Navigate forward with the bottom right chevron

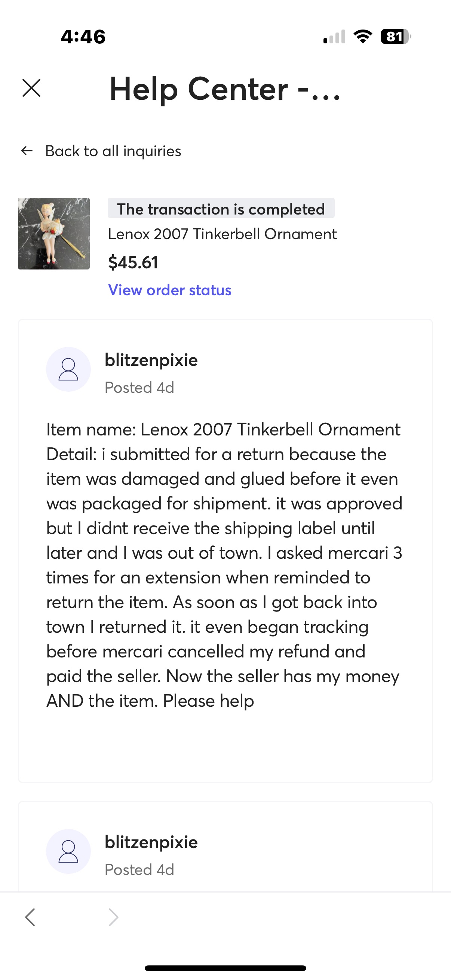(113, 917)
